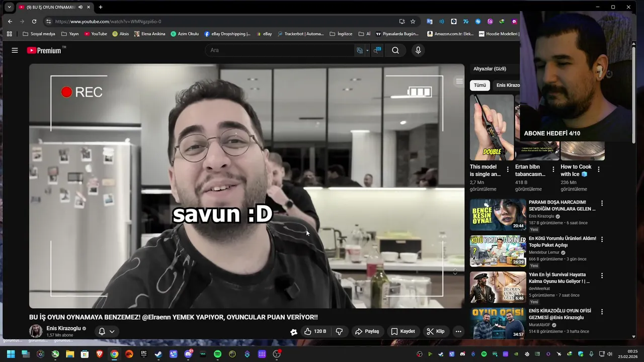Open the tab search dropdown arrow
Image resolution: width=644 pixels, height=362 pixels.
pos(9,7)
